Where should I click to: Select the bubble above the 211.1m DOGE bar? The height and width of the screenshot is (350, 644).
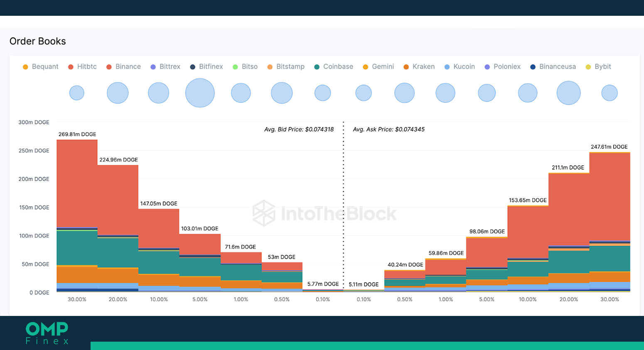coord(569,93)
